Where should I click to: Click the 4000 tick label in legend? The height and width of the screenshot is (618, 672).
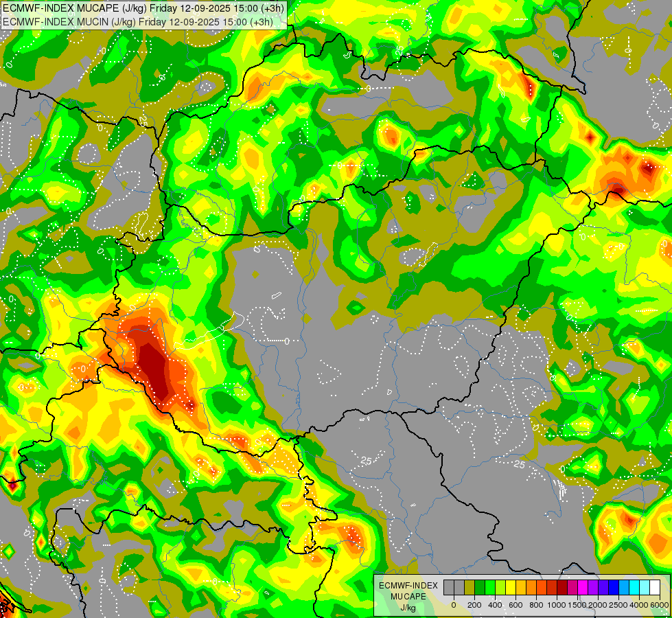coord(639,605)
